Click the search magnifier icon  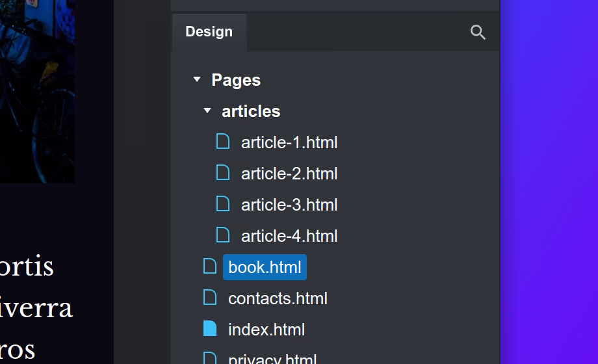point(478,32)
